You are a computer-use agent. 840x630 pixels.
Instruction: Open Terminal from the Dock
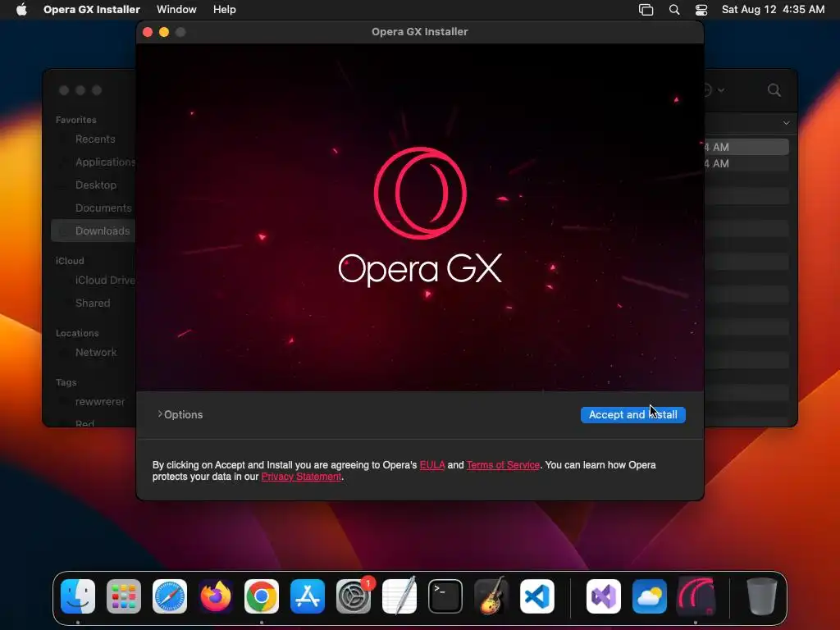445,596
